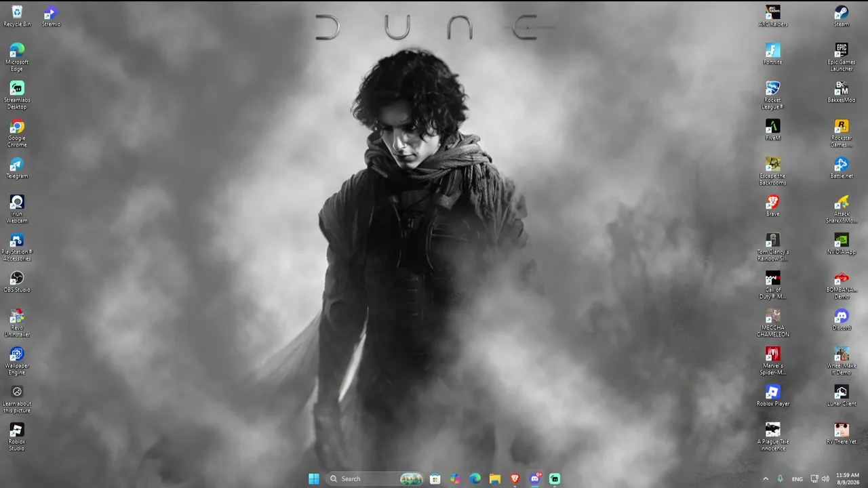Viewport: 868px width, 488px height.
Task: Select the Google Chrome desktop shortcut
Action: (17, 134)
